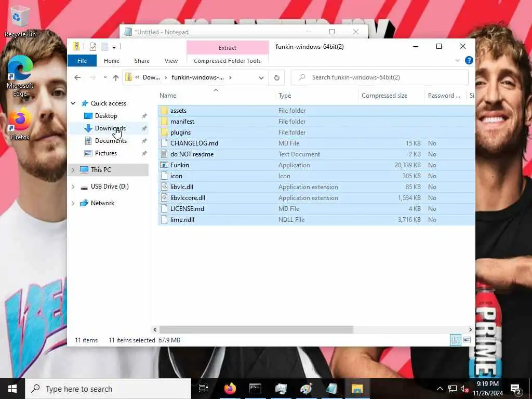Viewport: 532px width, 399px height.
Task: Click the zipped folder icon in title bar
Action: point(76,46)
